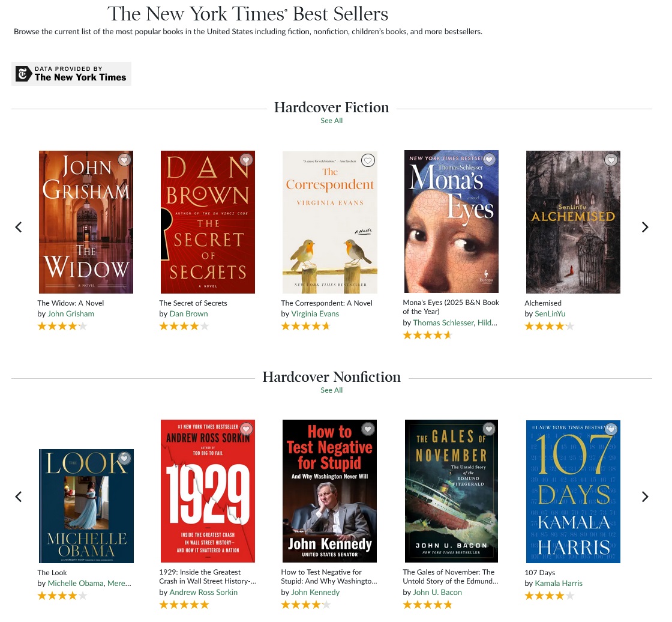Click heart icon on The Secret of Secrets cover
This screenshot has height=622, width=672.
tap(246, 160)
